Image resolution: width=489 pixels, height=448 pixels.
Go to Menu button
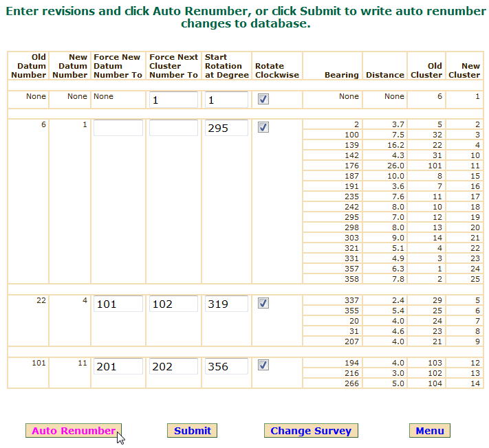click(x=429, y=431)
